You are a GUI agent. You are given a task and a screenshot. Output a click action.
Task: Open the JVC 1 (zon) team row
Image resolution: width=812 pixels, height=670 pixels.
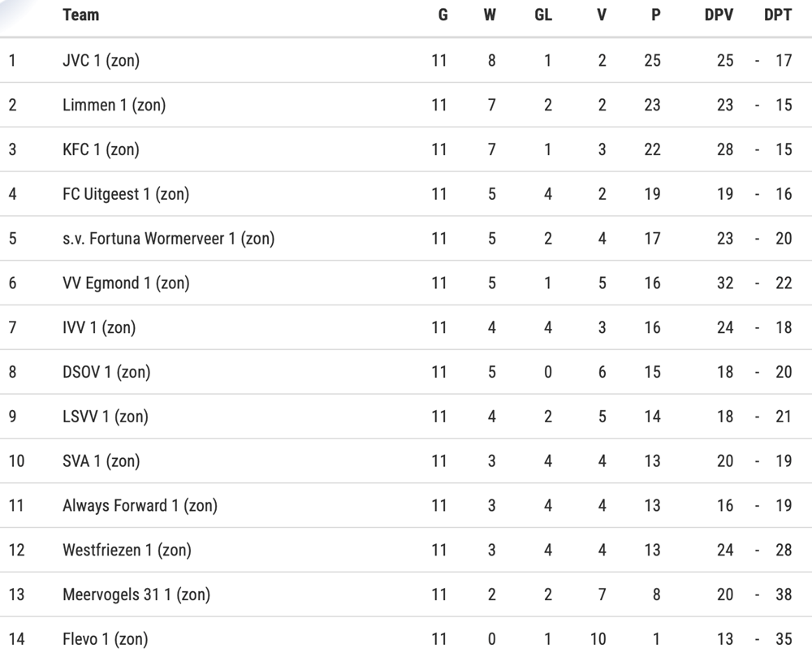(406, 61)
